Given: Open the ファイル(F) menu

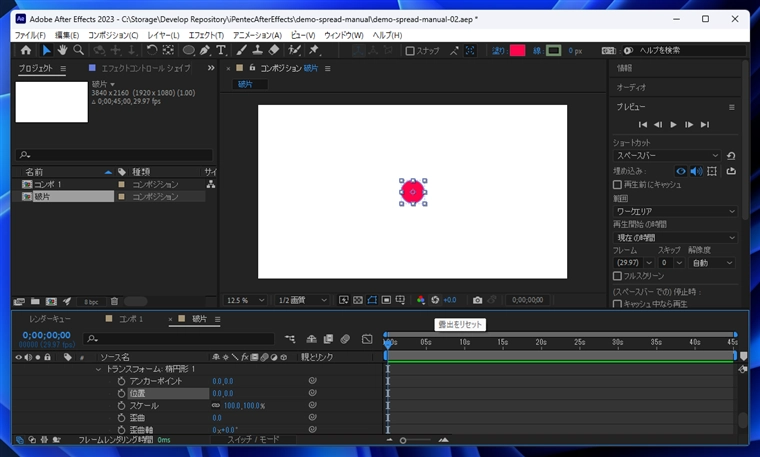Looking at the screenshot, I should tap(30, 35).
